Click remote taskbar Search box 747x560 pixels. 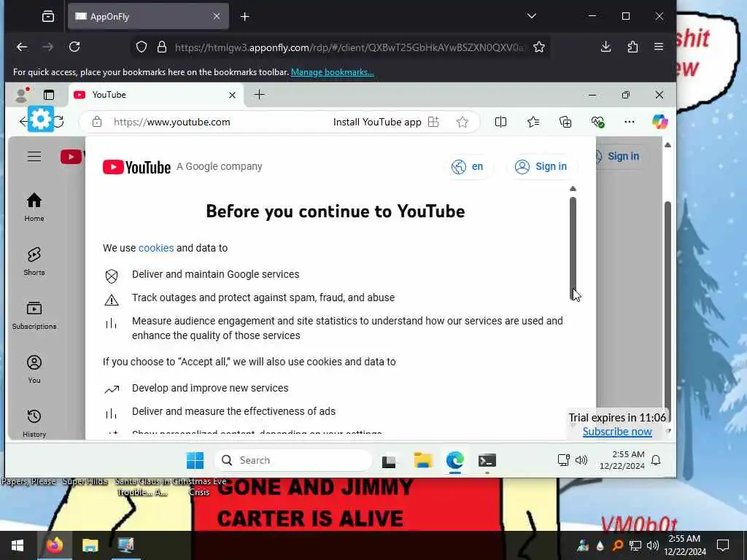[293, 461]
